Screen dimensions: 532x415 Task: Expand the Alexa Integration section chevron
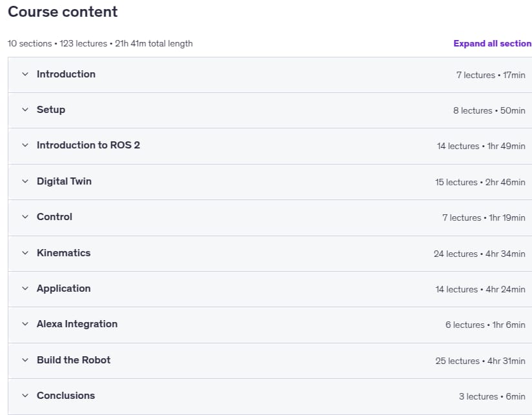[x=25, y=323]
